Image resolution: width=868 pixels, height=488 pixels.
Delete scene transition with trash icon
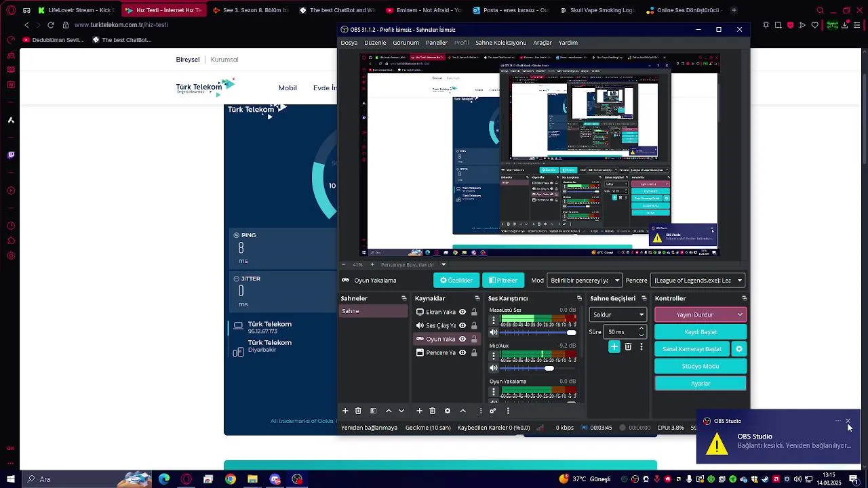point(628,347)
